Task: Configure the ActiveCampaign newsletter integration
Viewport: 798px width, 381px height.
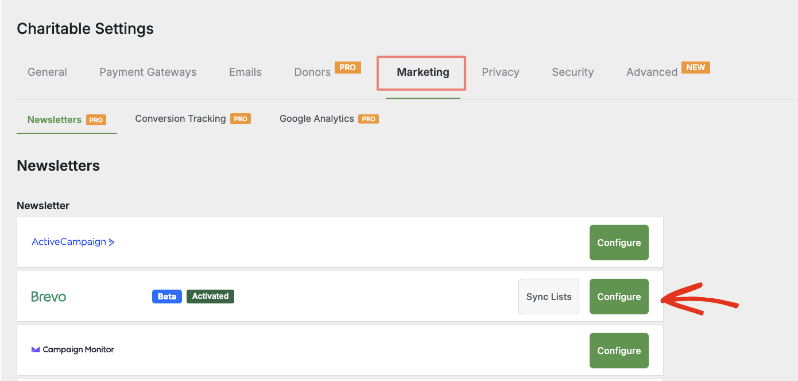Action: pos(619,243)
